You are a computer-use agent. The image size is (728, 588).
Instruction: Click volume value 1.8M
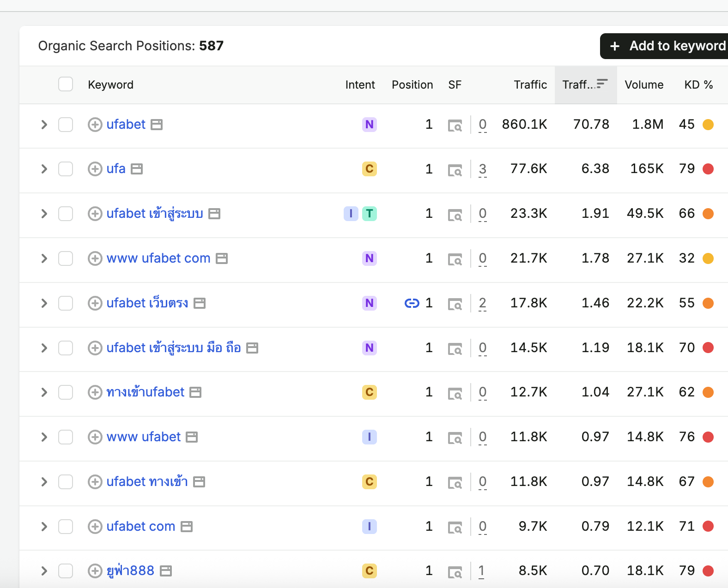pos(648,125)
